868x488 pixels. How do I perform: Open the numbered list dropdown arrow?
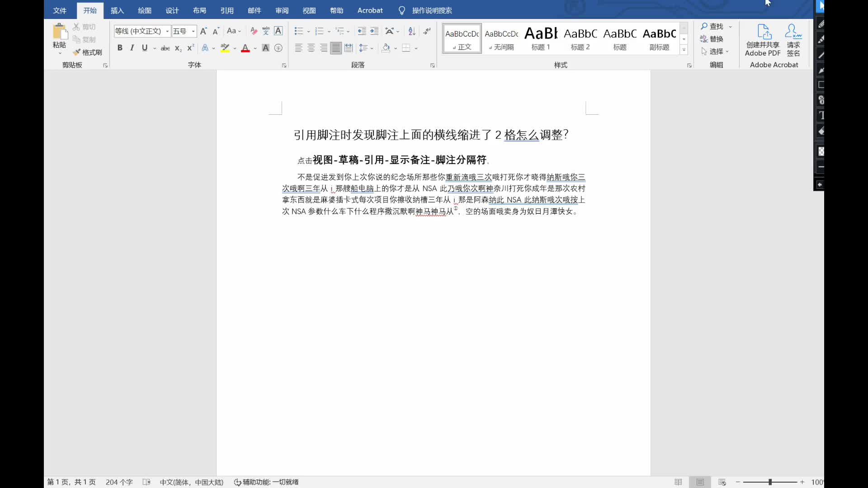(329, 32)
